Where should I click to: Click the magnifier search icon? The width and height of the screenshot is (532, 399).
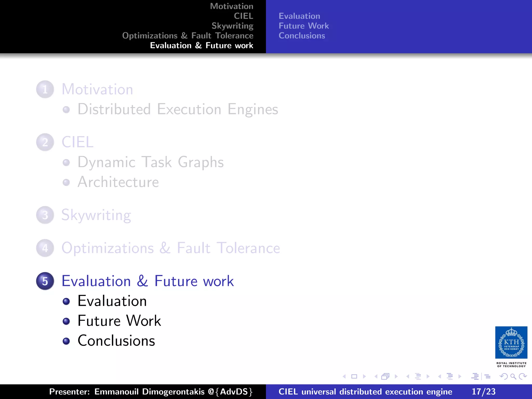click(x=513, y=376)
